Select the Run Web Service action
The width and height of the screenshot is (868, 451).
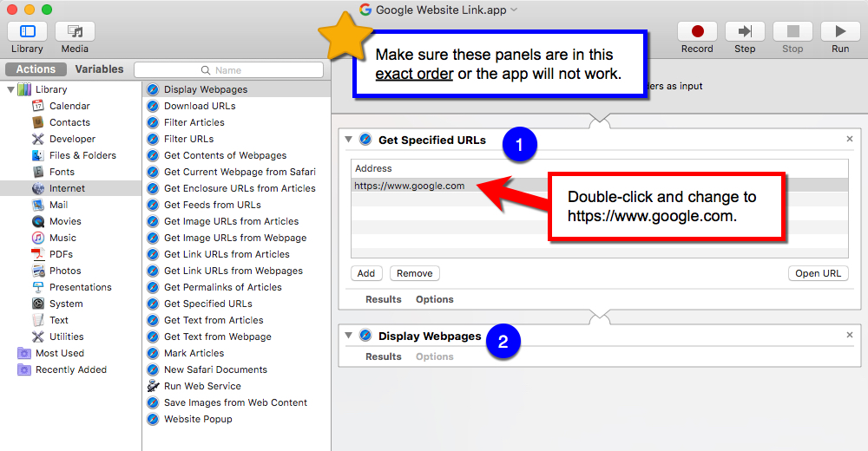point(202,386)
